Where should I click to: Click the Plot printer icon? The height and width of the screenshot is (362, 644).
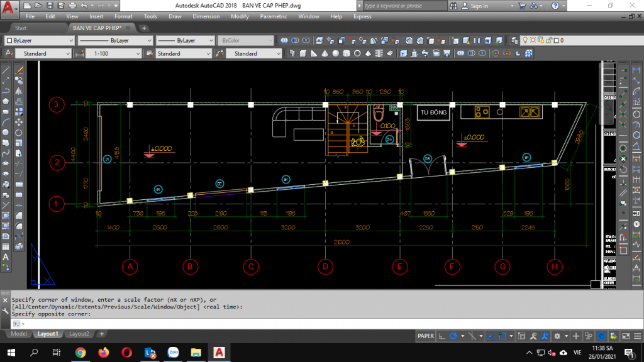point(73,6)
